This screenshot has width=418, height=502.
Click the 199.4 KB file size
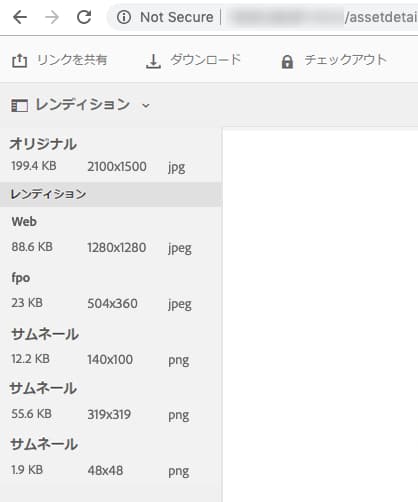(34, 166)
